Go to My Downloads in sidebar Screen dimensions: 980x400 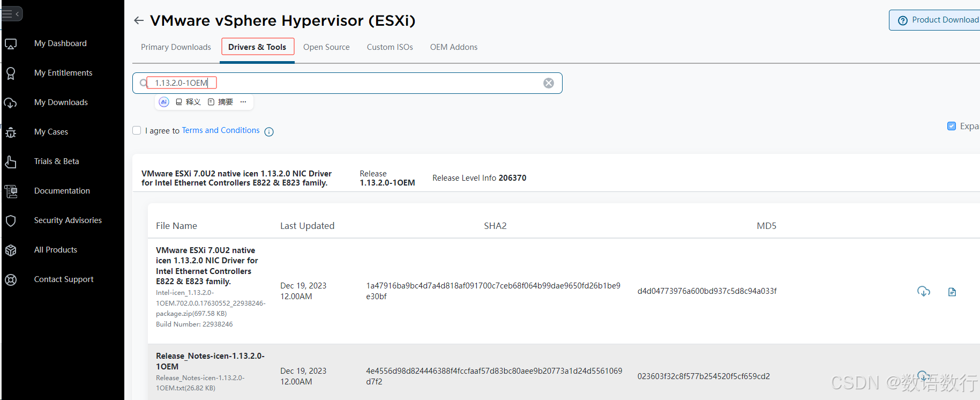tap(61, 102)
